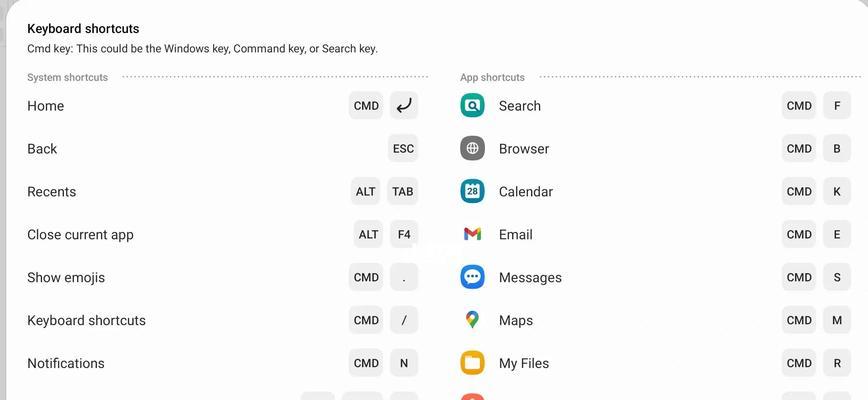868x400 pixels.
Task: Click the slash key for Keyboard shortcuts
Action: tap(404, 320)
